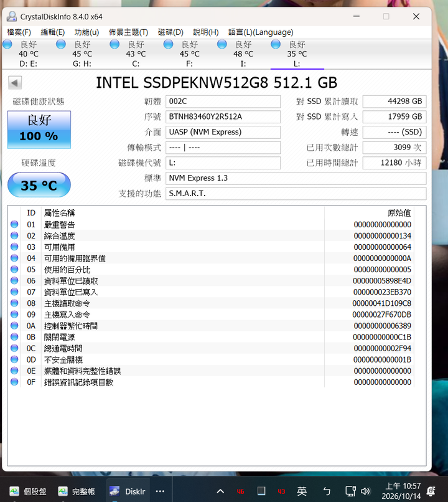This screenshot has width=448, height=502.
Task: Click raw value 0000005898E4D
Action: [382, 281]
